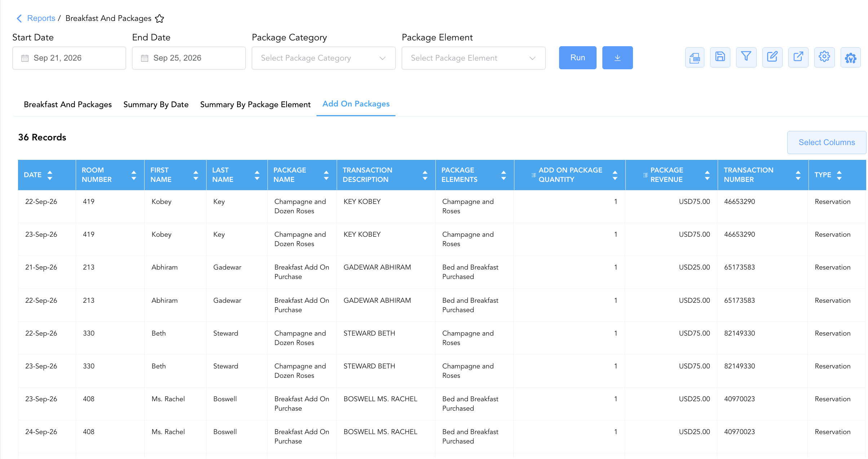Open report in external window icon
The image size is (868, 459).
[798, 57]
